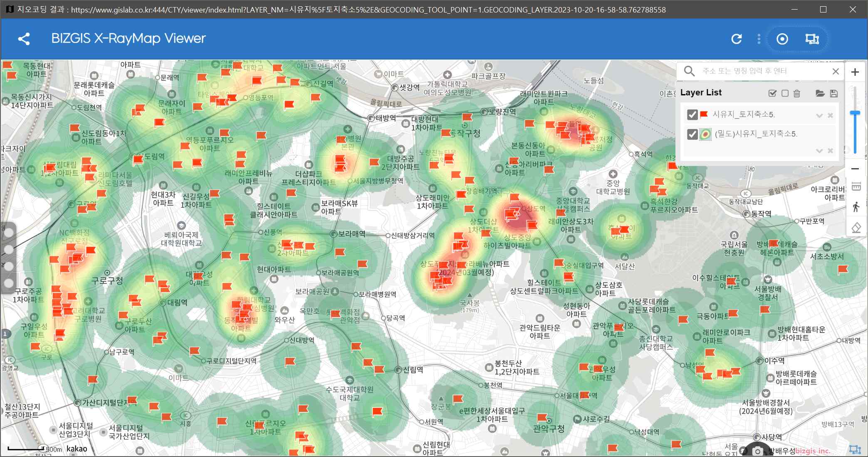This screenshot has width=868, height=457.
Task: Delete layers using the trash icon
Action: (797, 93)
